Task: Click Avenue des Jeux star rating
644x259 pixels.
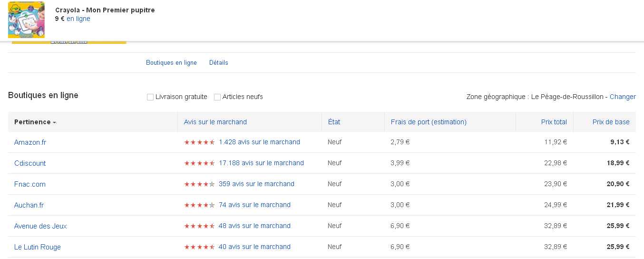Action: coord(199,226)
